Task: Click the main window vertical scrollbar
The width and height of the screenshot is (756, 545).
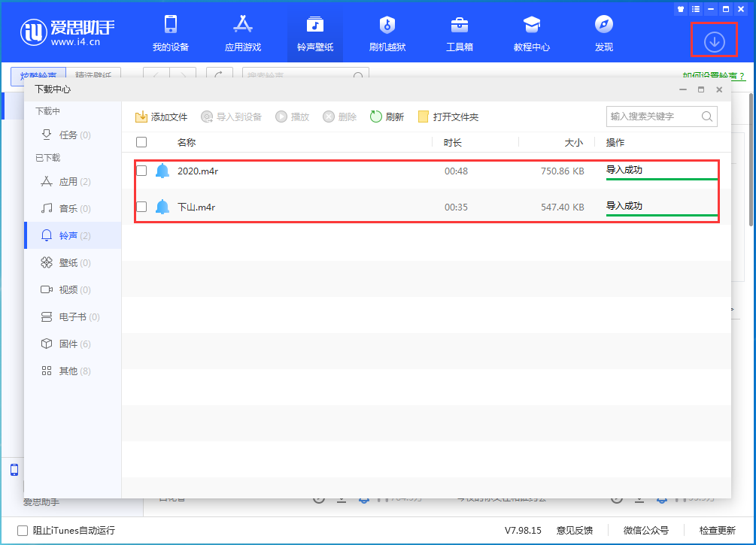Action: pos(751,159)
